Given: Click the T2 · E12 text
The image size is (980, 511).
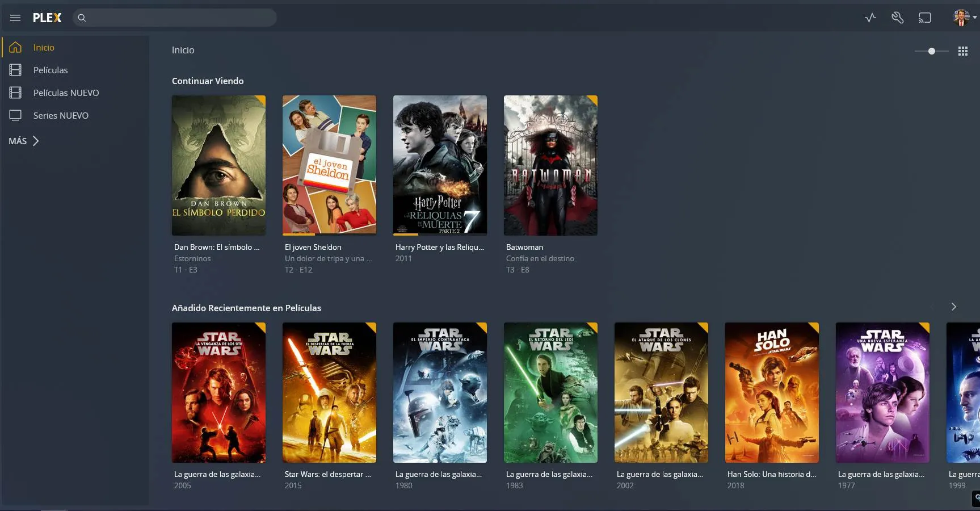Looking at the screenshot, I should click(x=298, y=270).
